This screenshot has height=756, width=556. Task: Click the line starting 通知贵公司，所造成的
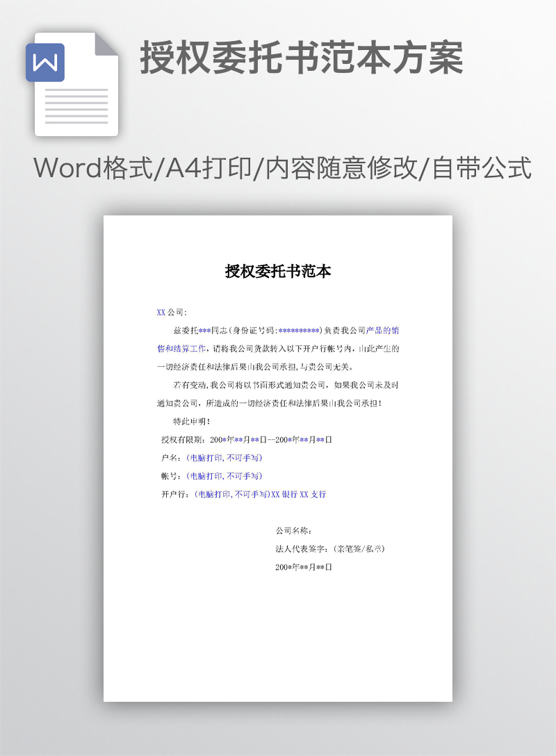(270, 404)
